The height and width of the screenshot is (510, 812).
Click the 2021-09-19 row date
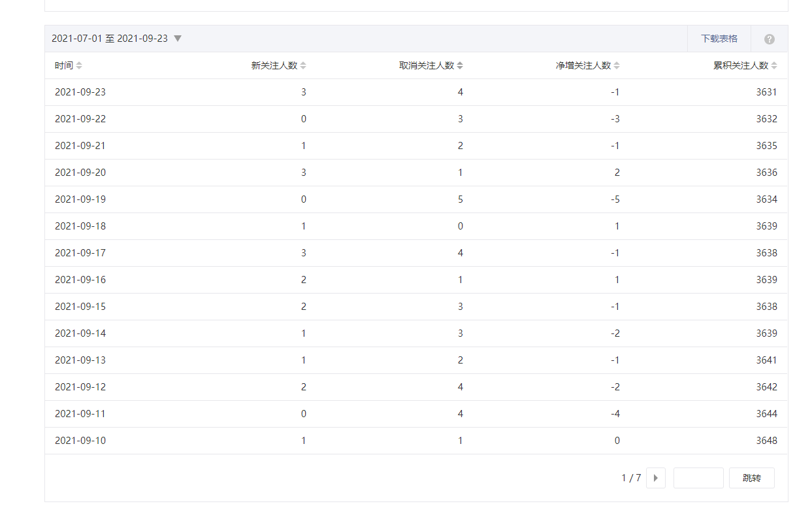coord(80,199)
